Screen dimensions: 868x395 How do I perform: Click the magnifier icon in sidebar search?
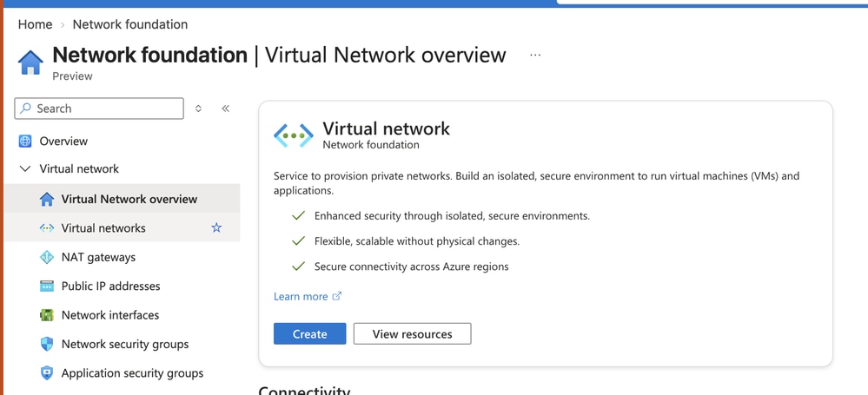tap(25, 109)
